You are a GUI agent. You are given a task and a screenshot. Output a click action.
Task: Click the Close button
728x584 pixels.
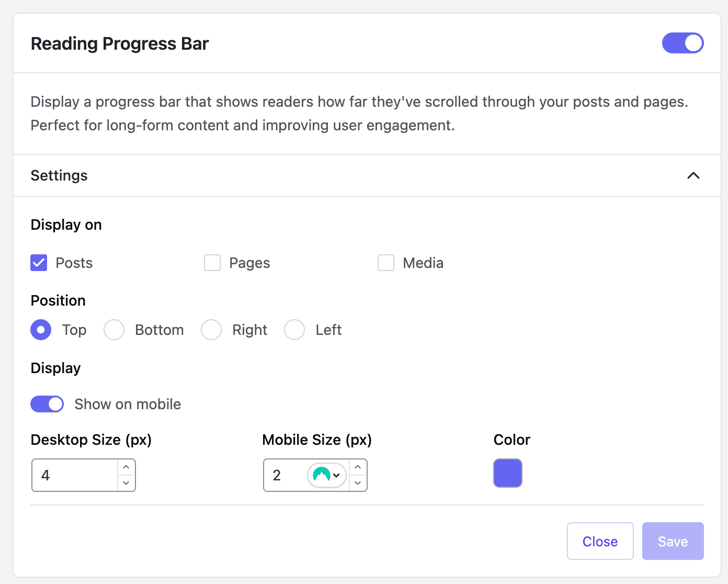point(600,541)
